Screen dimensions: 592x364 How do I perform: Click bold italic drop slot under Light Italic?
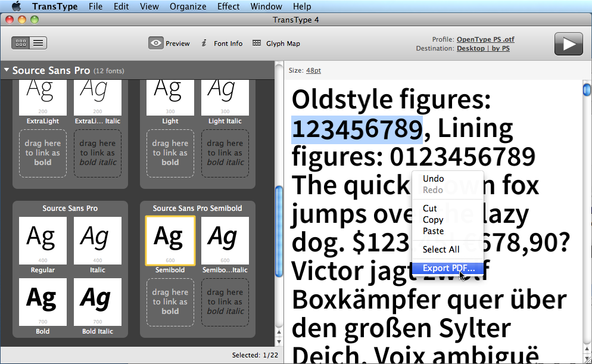point(225,153)
